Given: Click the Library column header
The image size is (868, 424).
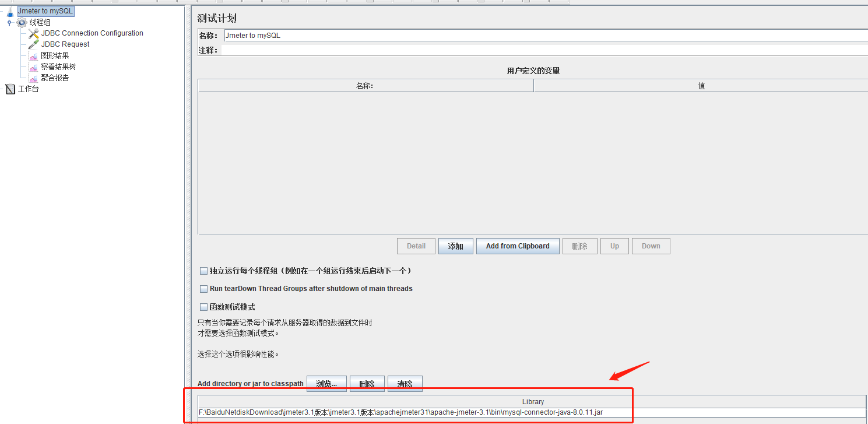Looking at the screenshot, I should point(533,401).
